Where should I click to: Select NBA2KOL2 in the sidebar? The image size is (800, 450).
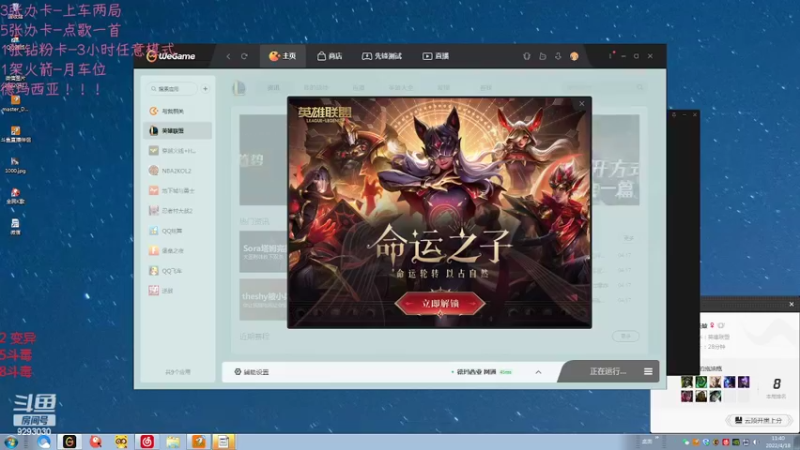pos(177,170)
